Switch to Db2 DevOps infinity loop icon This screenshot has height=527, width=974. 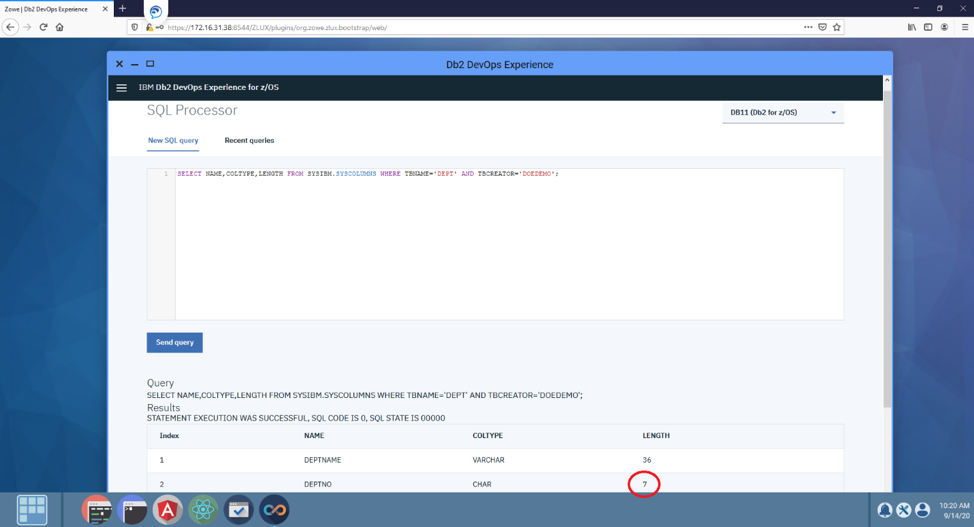point(274,510)
